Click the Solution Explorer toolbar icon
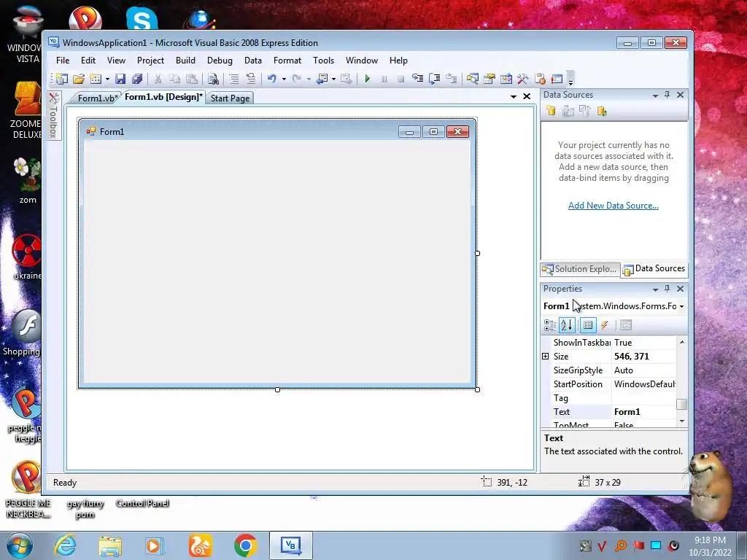Viewport: 747px width, 560px height. [473, 79]
